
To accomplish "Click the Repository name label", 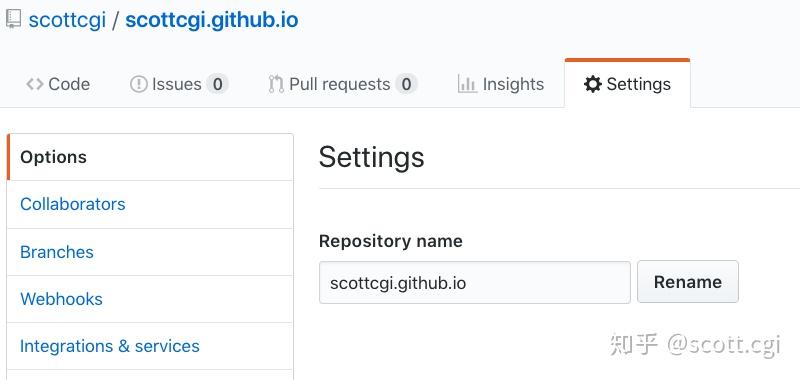I will pos(391,241).
